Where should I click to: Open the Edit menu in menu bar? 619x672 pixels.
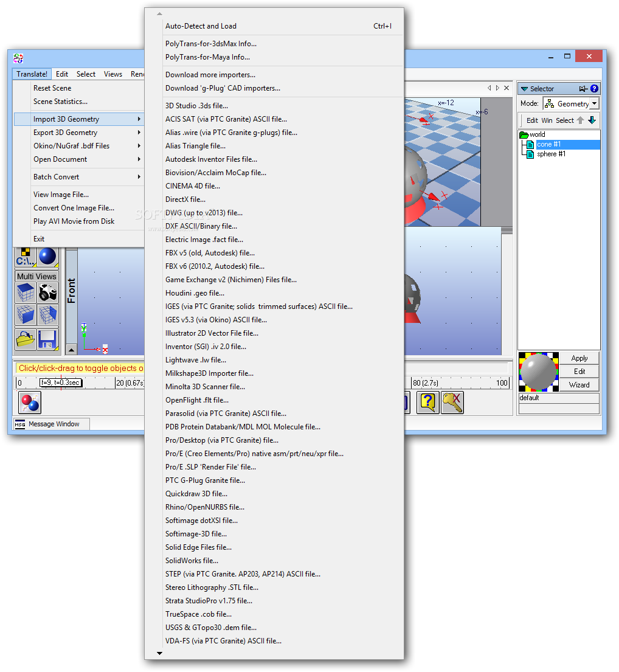pyautogui.click(x=61, y=74)
